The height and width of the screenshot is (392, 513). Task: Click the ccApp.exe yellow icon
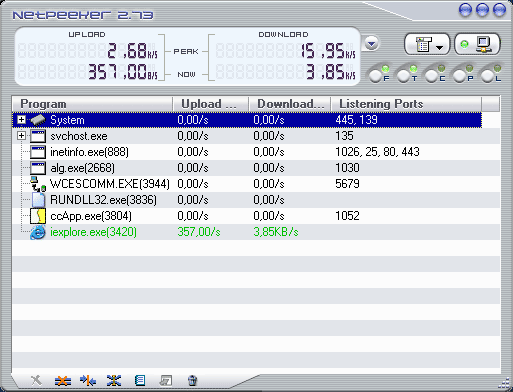point(38,216)
